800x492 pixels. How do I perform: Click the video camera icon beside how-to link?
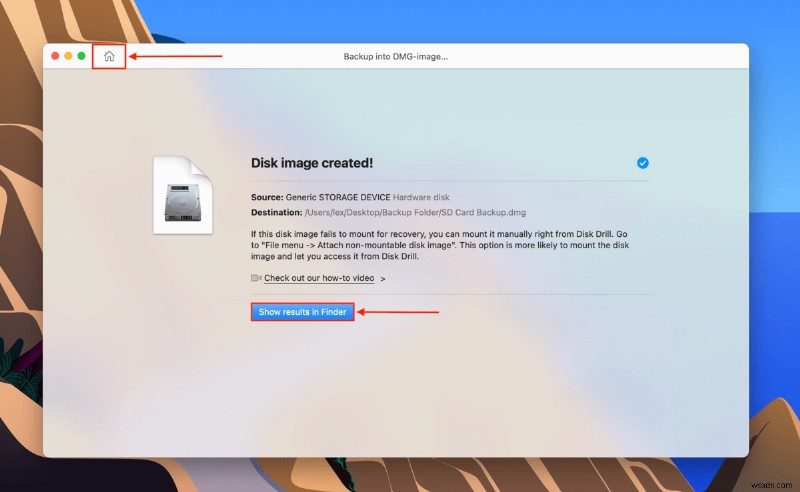[x=256, y=278]
